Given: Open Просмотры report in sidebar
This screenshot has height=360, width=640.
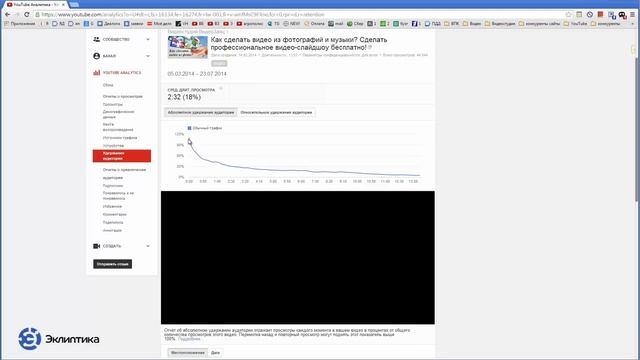Looking at the screenshot, I should point(113,104).
